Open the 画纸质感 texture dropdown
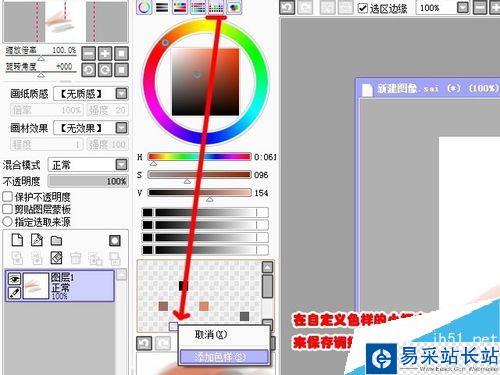This screenshot has height=375, width=500. [x=122, y=94]
